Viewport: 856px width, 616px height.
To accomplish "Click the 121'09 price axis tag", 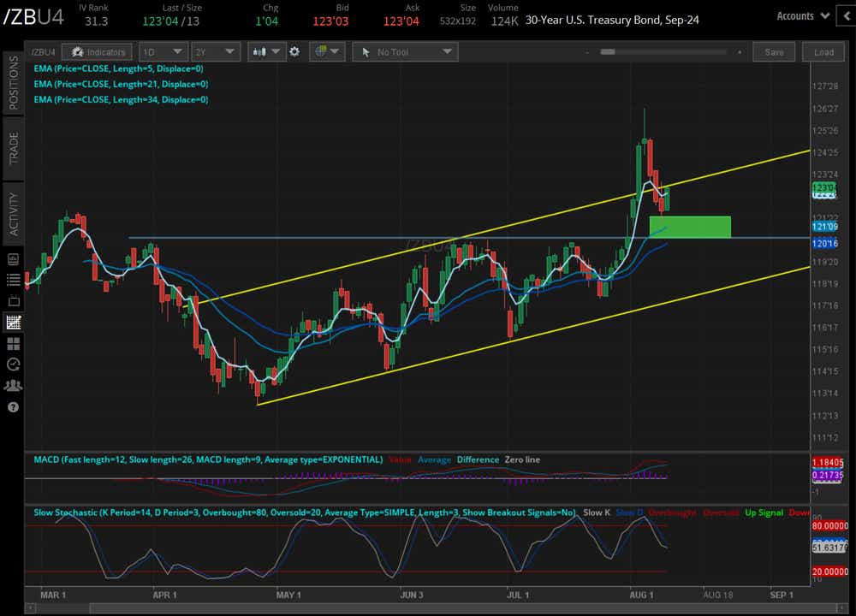I will point(825,227).
